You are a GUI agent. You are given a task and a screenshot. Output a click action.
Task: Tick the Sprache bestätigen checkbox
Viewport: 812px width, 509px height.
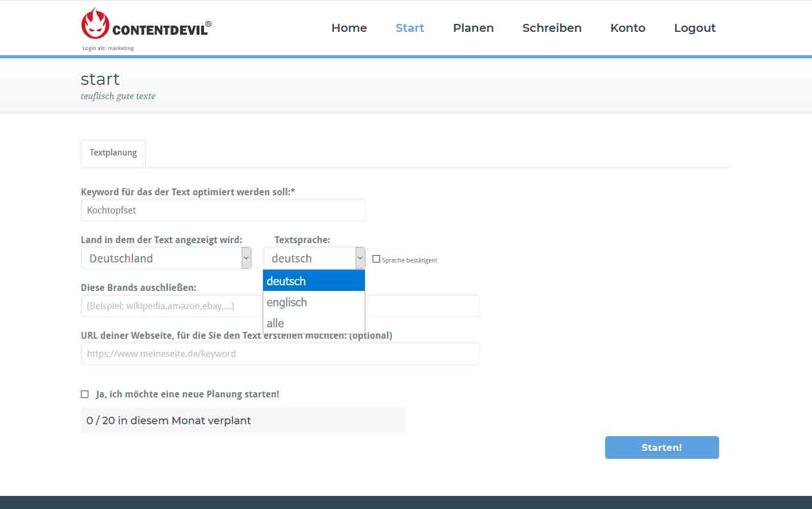[376, 259]
